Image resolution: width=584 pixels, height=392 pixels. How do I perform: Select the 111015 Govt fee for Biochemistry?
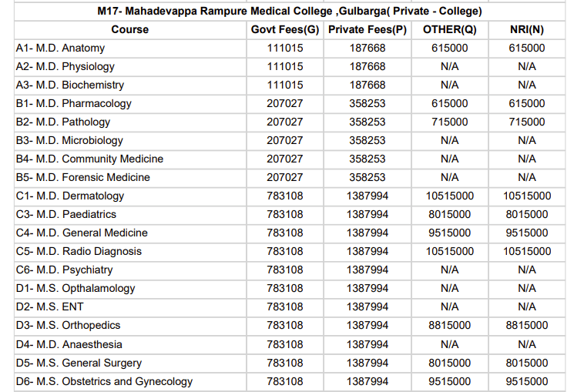285,85
